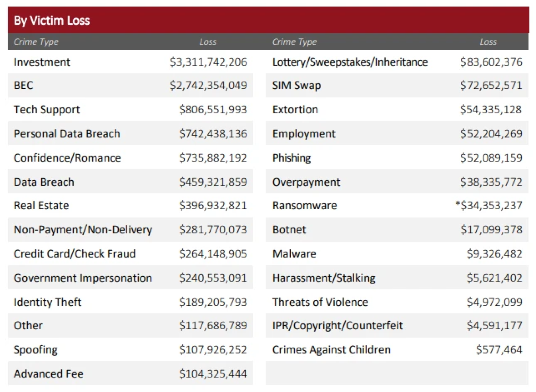Select the Tech Support row label
Image resolution: width=536 pixels, height=392 pixels.
click(x=47, y=110)
